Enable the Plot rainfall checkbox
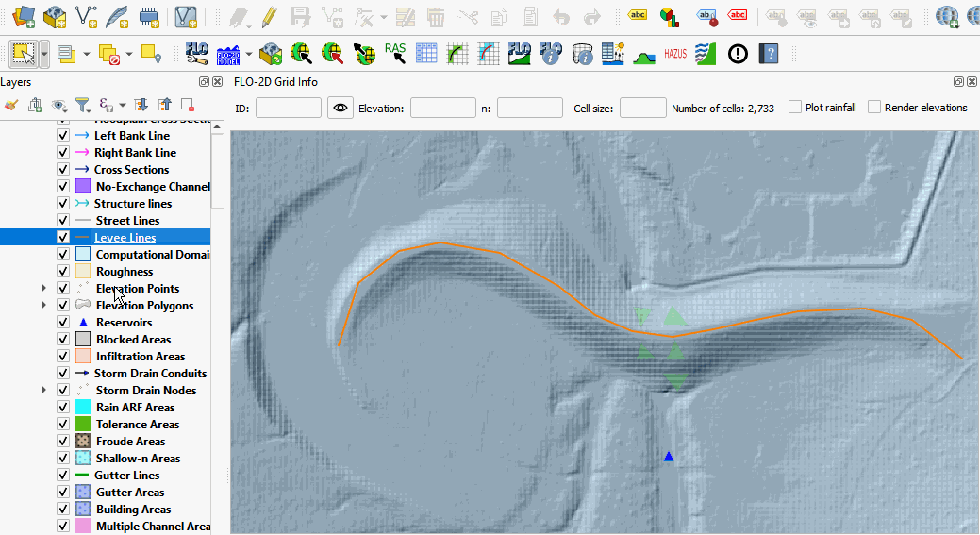Viewport: 980px width, 535px height. coord(795,108)
